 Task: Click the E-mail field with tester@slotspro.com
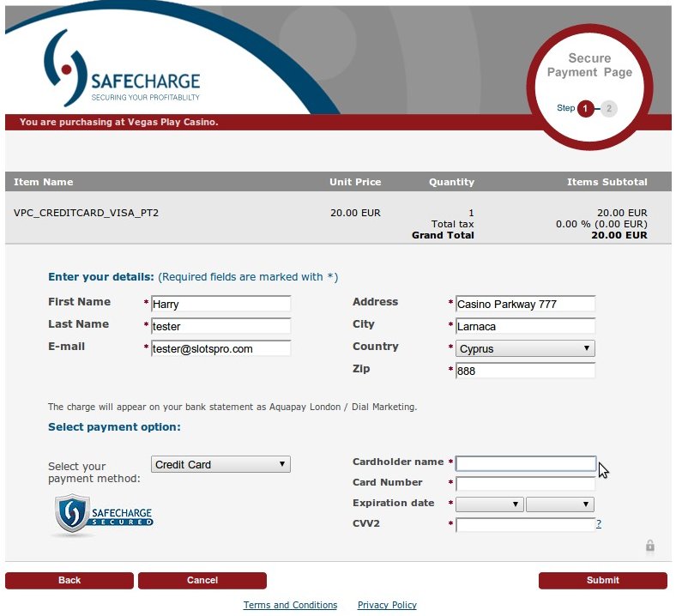pos(220,348)
